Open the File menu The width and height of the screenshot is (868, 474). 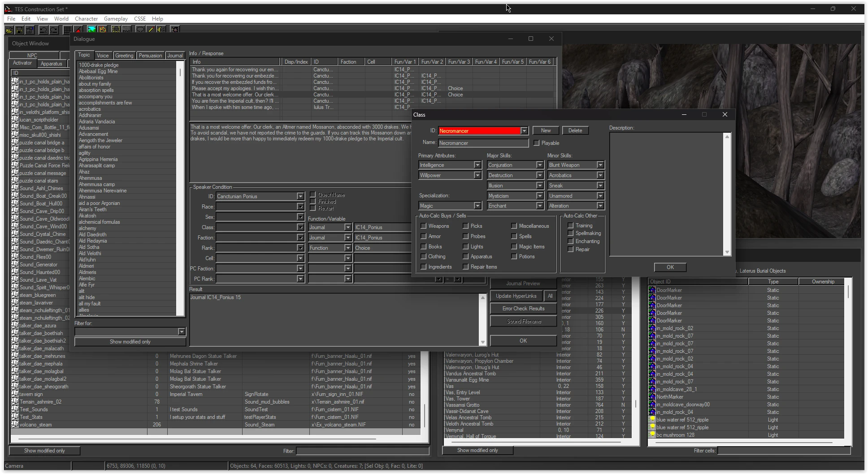point(11,19)
